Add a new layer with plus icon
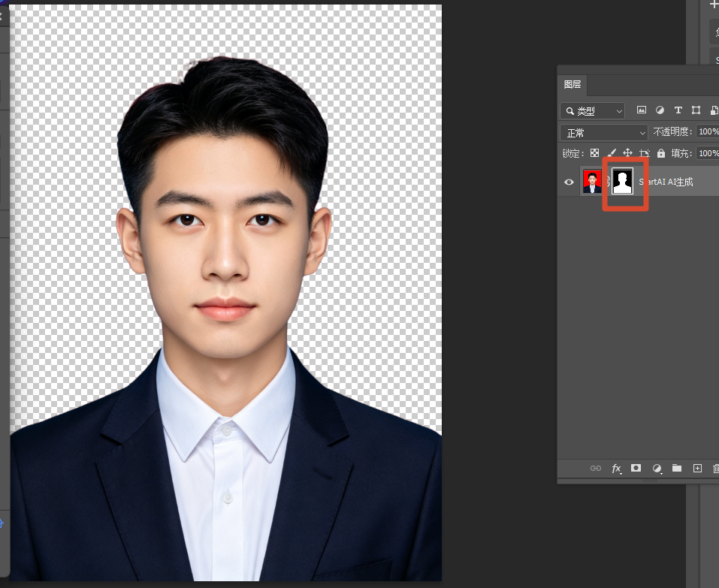Image resolution: width=719 pixels, height=588 pixels. click(x=697, y=468)
